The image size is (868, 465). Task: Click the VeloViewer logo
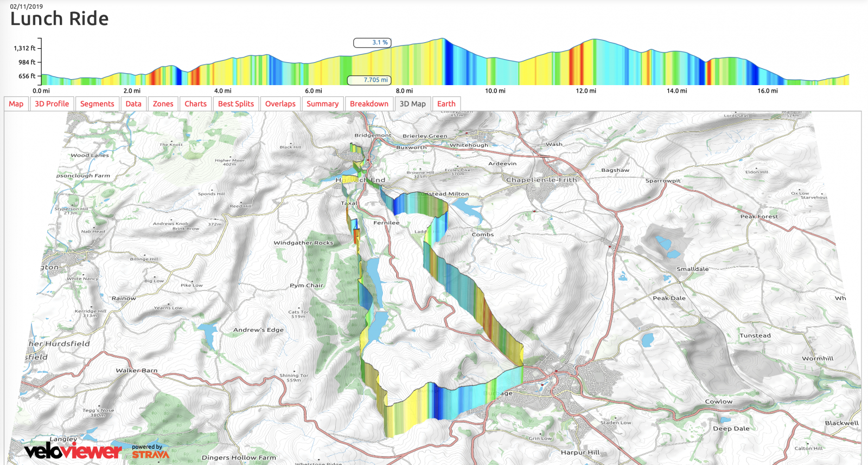[x=73, y=451]
